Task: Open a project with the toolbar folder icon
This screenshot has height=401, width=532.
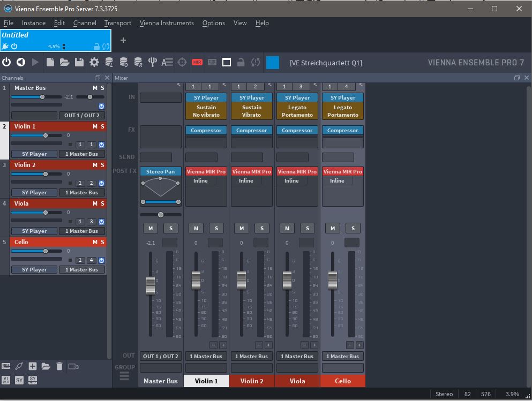Action: coord(64,62)
